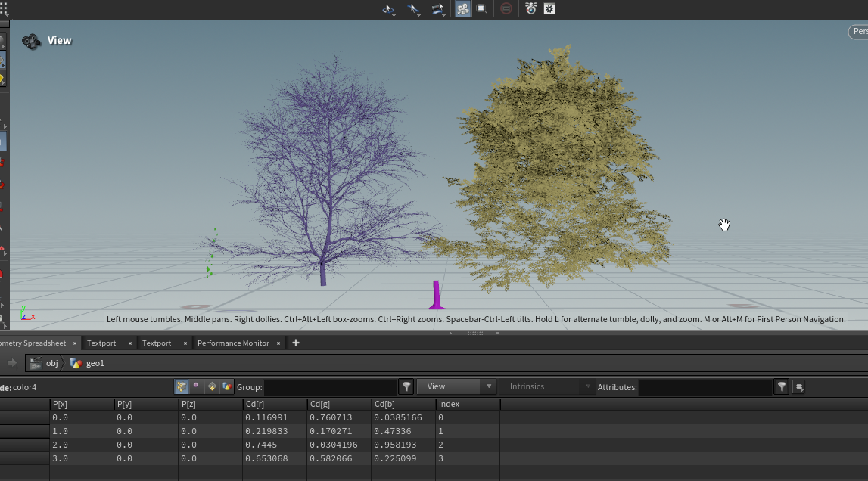The image size is (868, 481).
Task: Click the icon right of Attributes filter
Action: 799,387
